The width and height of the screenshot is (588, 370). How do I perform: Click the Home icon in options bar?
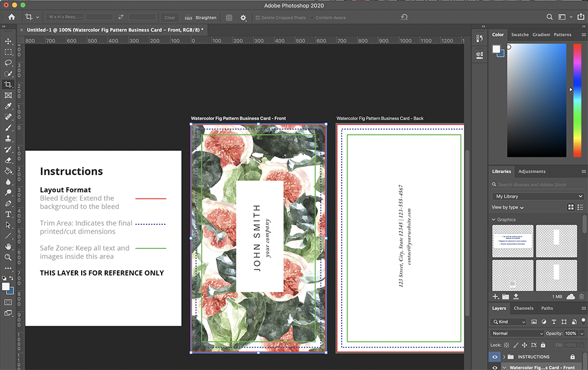[11, 18]
